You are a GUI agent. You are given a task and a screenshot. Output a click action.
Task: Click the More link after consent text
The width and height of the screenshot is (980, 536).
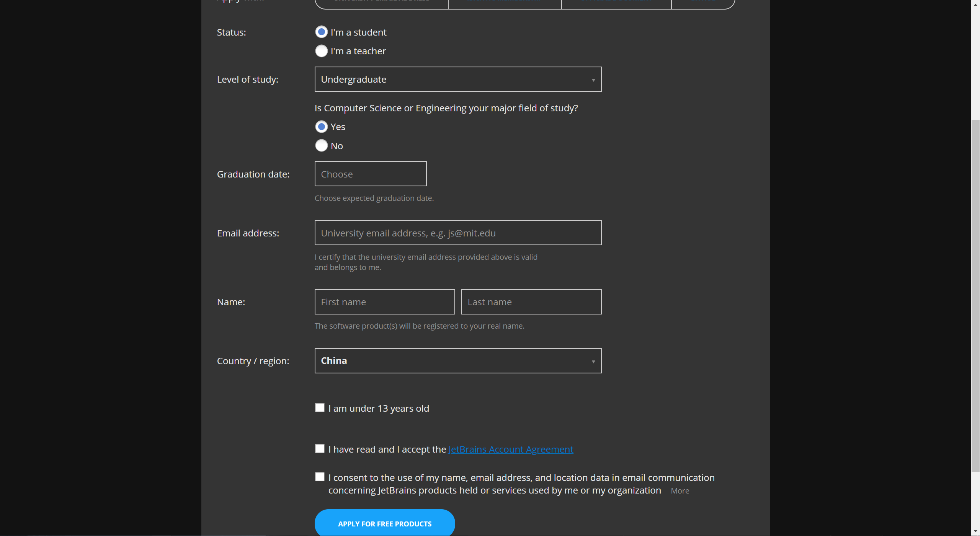click(x=679, y=491)
